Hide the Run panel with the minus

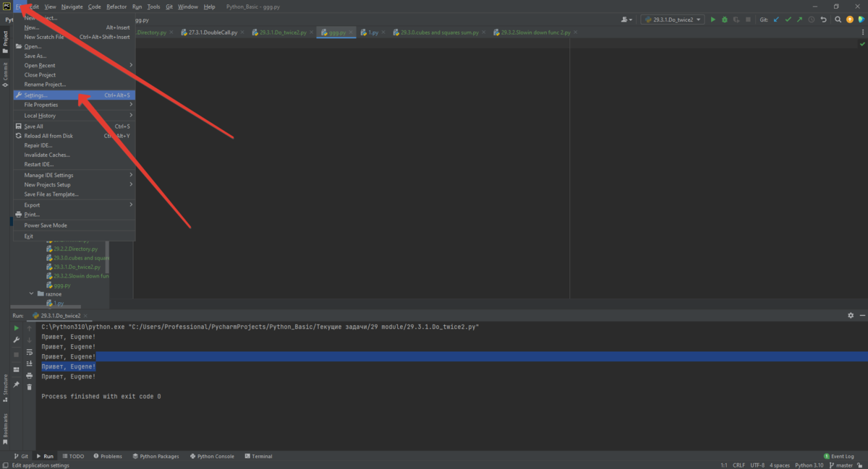point(861,316)
